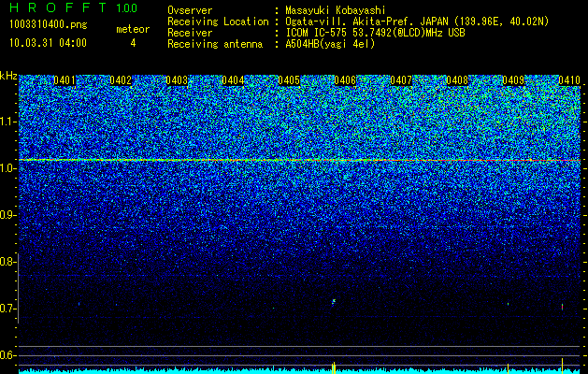The height and width of the screenshot is (374, 588).
Task: Select the 0407 time marker
Action: coord(401,80)
